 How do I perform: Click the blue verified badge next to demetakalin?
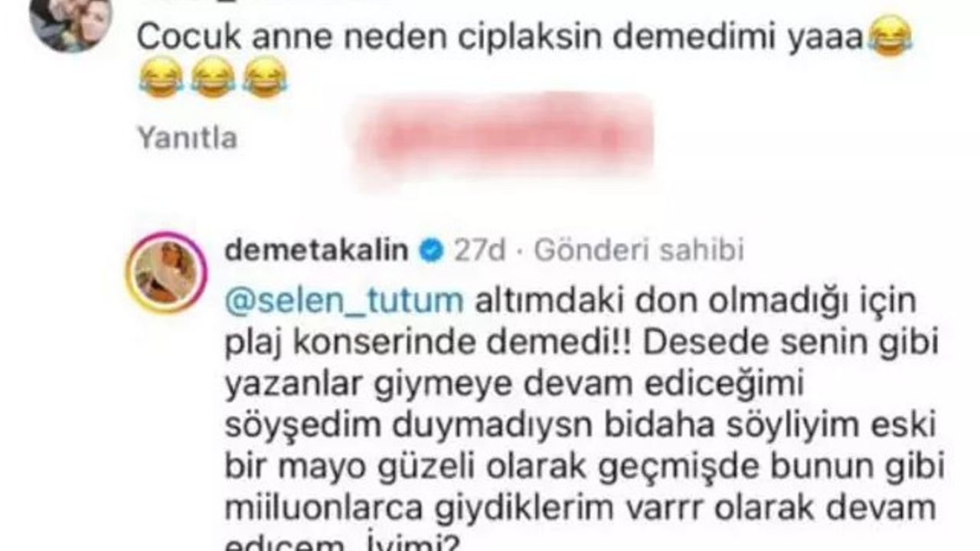tap(431, 250)
